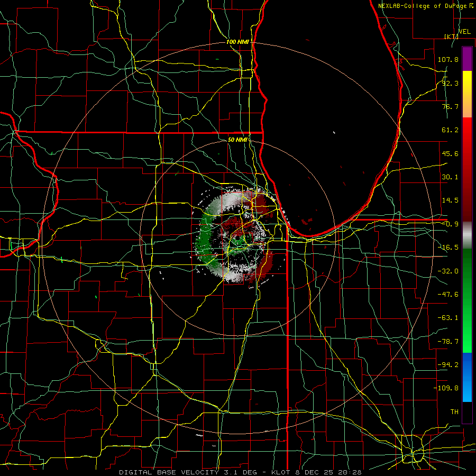476x476 pixels.
Task: Click the 76.7 velocity scale value
Action: pyautogui.click(x=450, y=106)
